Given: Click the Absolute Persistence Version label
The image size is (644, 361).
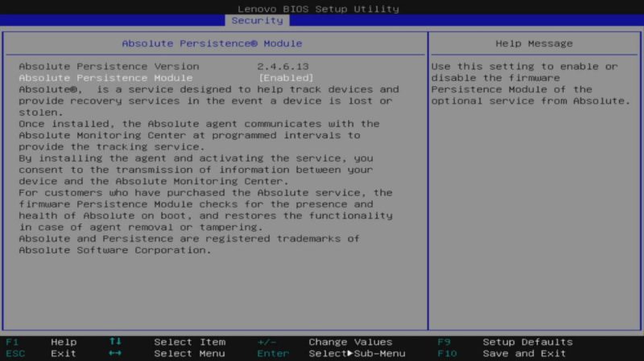Looking at the screenshot, I should click(109, 67).
